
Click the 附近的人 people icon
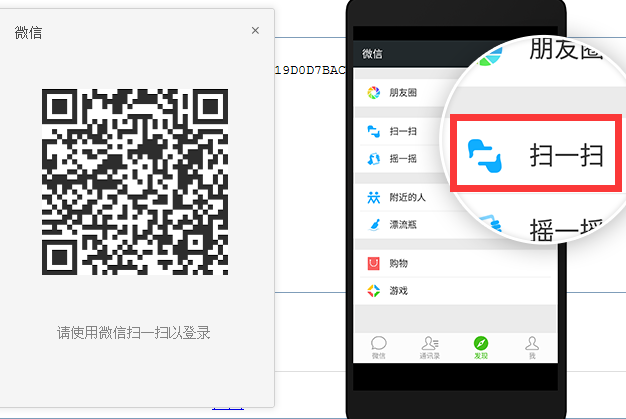tap(374, 197)
